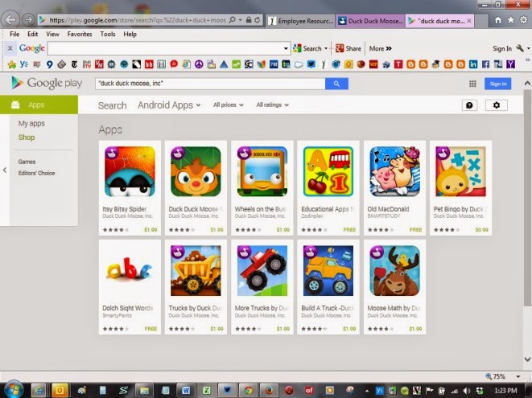This screenshot has height=398, width=532.
Task: Open the Help menu
Action: pos(130,34)
